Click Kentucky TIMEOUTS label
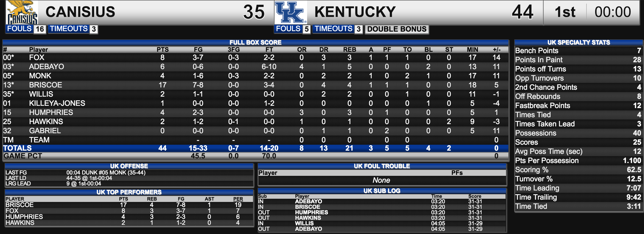 (333, 29)
